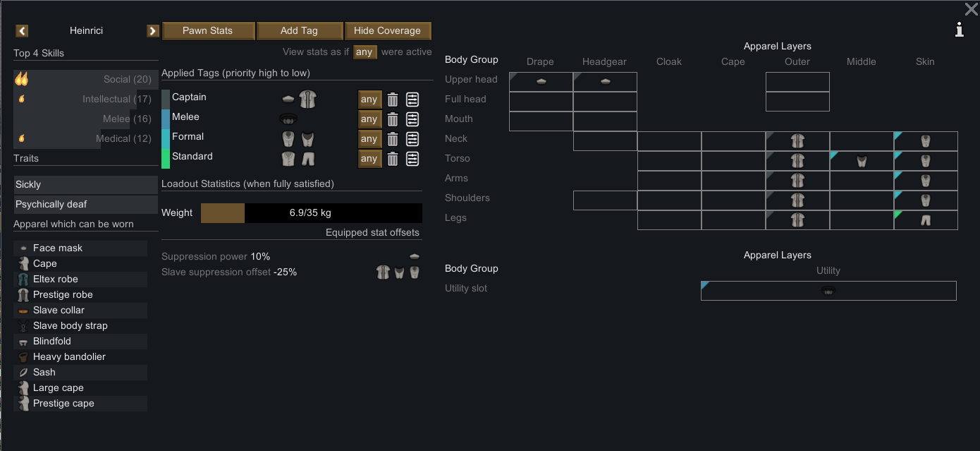
Task: Click the empty Outer layer Full head cell
Action: tap(797, 102)
